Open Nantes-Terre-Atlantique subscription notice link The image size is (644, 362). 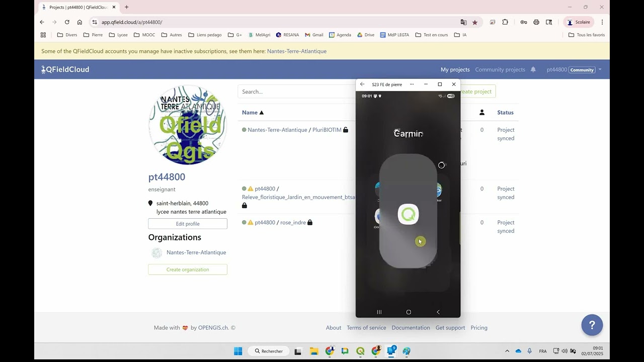[297, 51]
